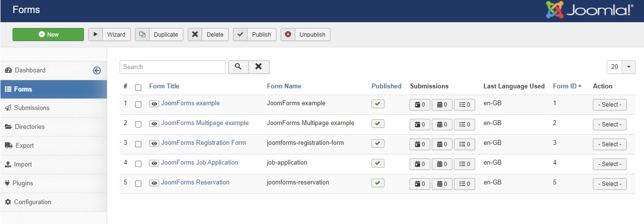The image size is (644, 224).
Task: Toggle published status of JoomForms Multipage example
Action: pyautogui.click(x=378, y=124)
